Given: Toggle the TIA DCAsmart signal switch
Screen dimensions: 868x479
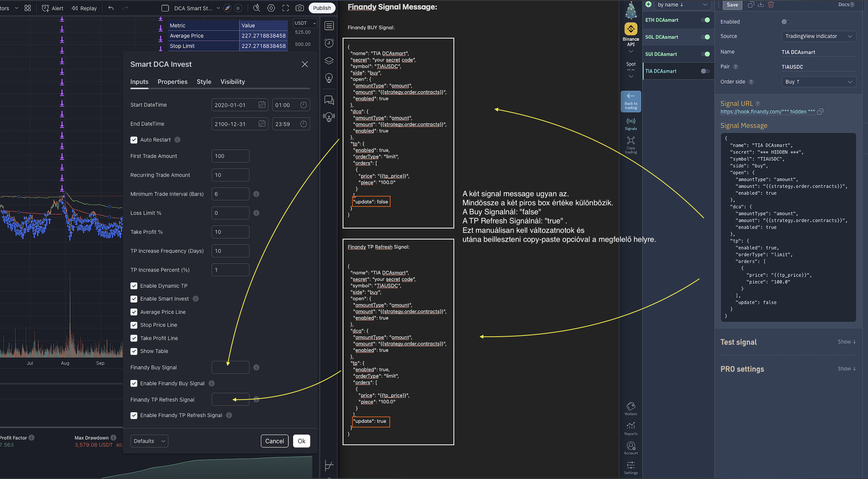Looking at the screenshot, I should (x=705, y=71).
